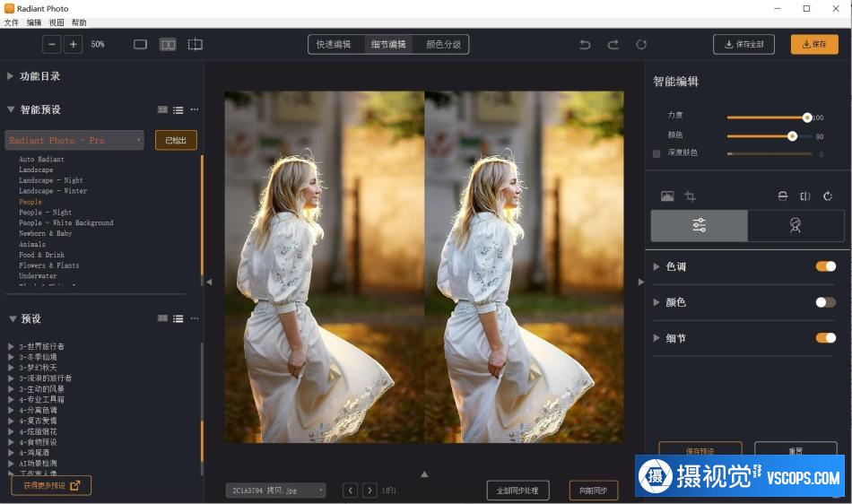The height and width of the screenshot is (504, 852).
Task: Click the 保存全部 button
Action: click(743, 45)
